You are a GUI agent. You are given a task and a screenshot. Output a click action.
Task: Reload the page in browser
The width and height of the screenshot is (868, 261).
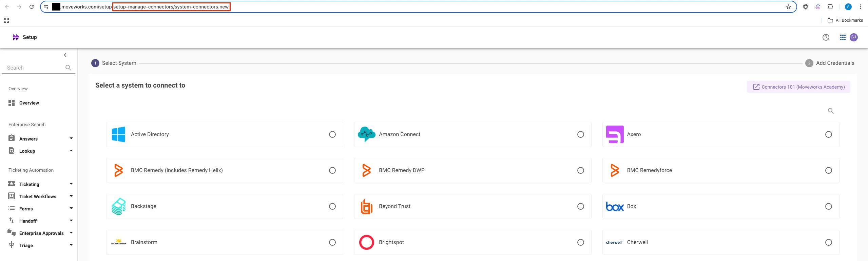click(x=32, y=7)
